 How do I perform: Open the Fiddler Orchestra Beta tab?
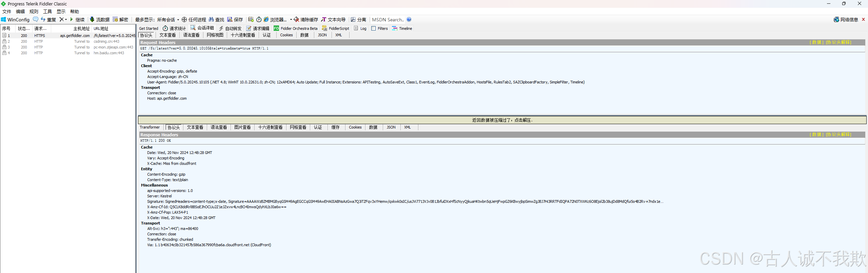click(x=296, y=28)
